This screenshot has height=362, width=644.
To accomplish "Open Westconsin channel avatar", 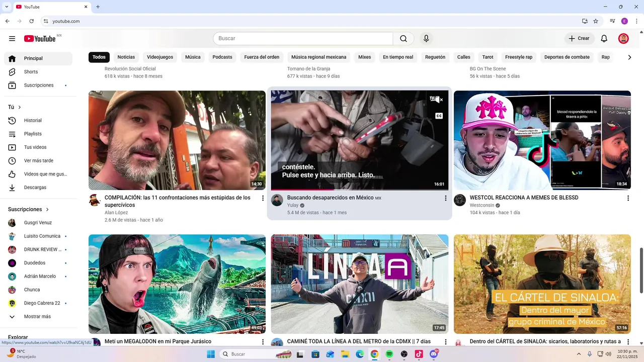I will tap(460, 200).
